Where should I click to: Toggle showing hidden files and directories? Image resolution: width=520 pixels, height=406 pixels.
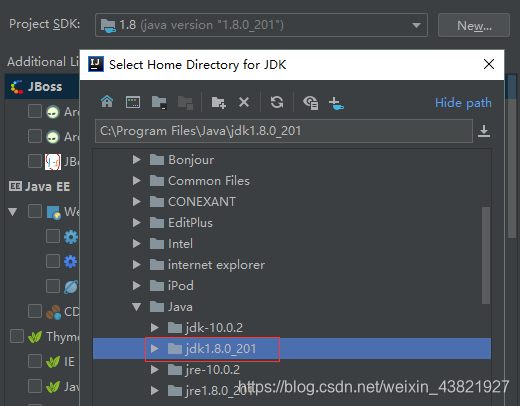310,103
